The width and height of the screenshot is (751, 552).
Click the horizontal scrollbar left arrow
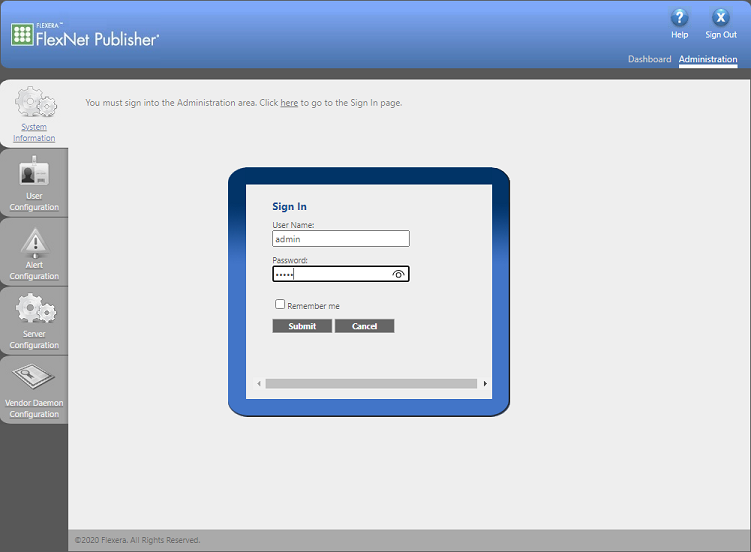click(x=259, y=383)
